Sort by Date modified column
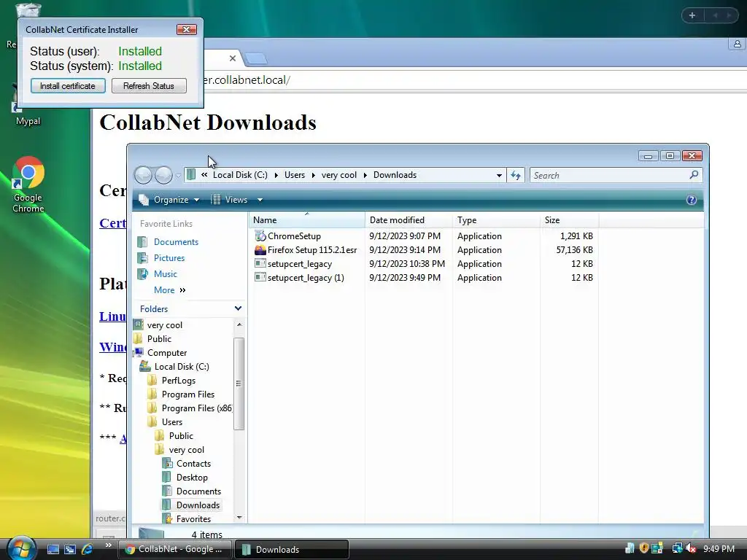This screenshot has width=747, height=560. point(409,220)
